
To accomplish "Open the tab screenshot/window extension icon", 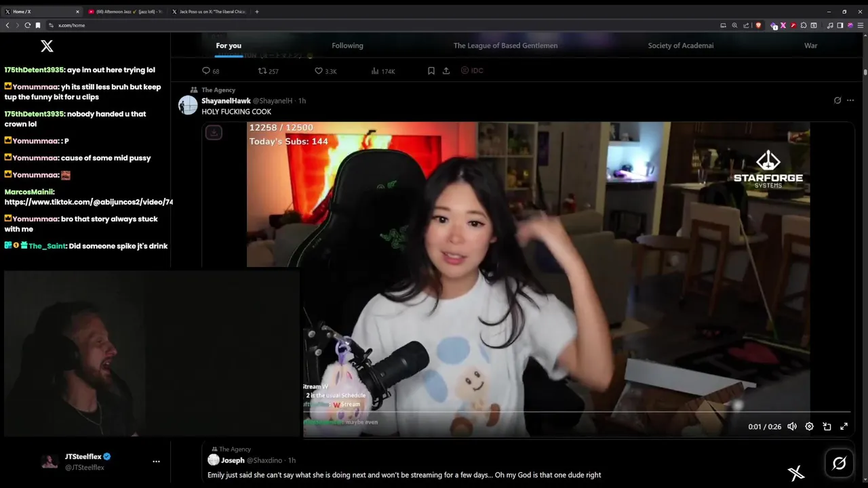I will click(x=814, y=25).
